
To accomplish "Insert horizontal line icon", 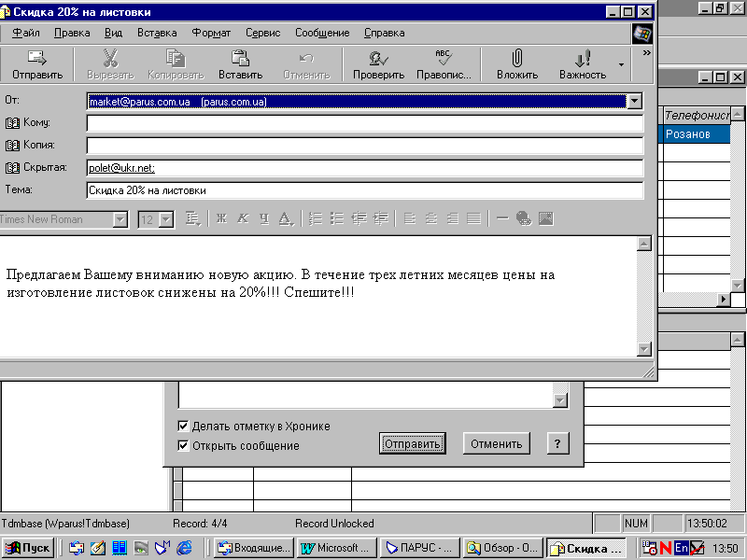I will (x=502, y=218).
